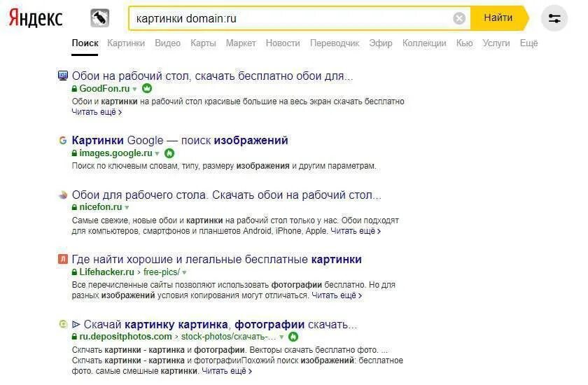Switch to the Картинки tab
Screen dimensions: 588x385
point(126,43)
